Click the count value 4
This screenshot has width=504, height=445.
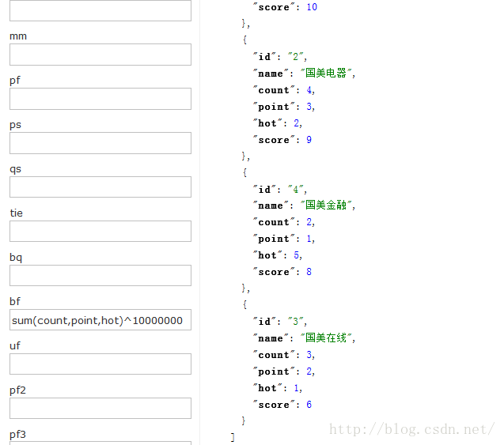click(309, 90)
